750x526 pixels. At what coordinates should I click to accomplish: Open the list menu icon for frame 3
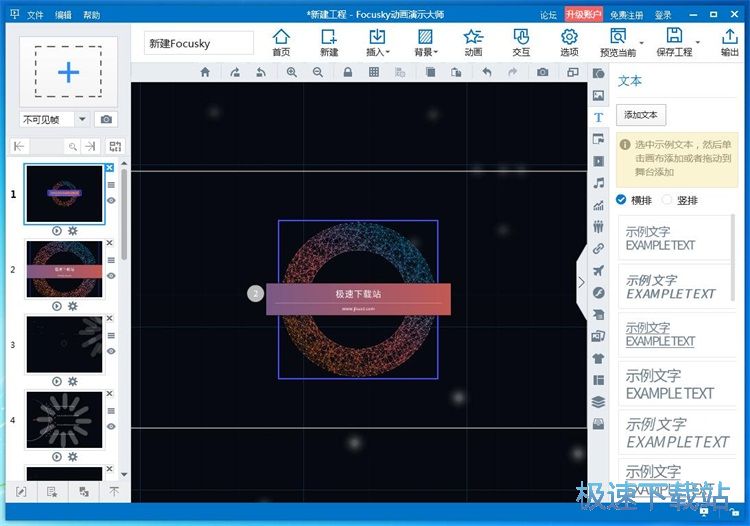click(x=111, y=336)
